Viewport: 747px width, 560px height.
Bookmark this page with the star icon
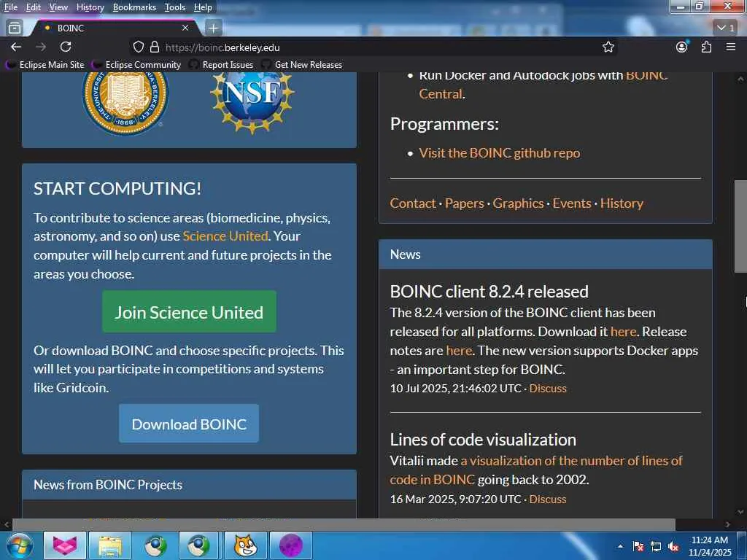tap(608, 47)
